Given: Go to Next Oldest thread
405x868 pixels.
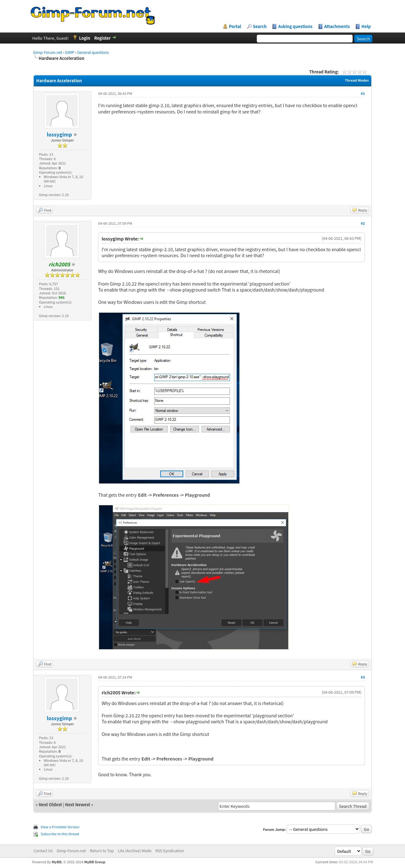Looking at the screenshot, I should click(50, 805).
